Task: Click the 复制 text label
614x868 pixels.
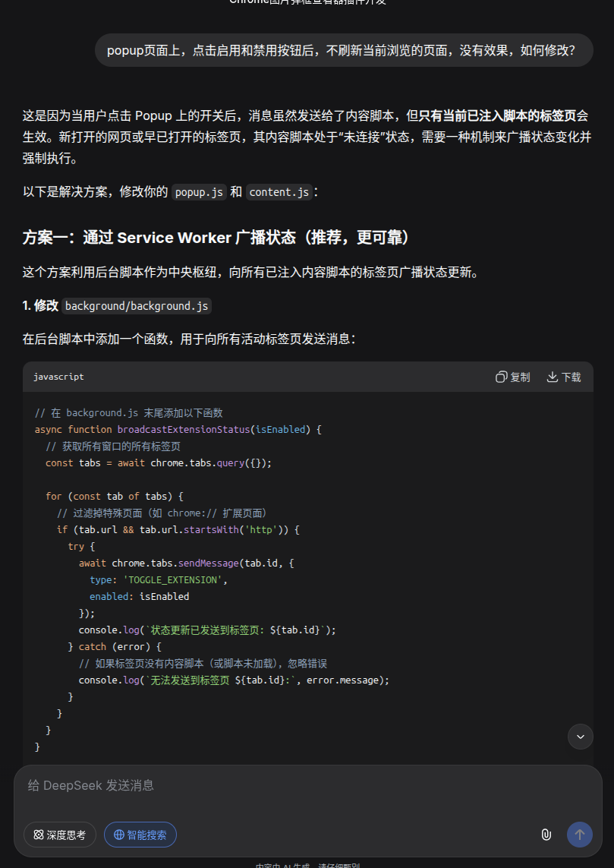Action: pos(521,377)
